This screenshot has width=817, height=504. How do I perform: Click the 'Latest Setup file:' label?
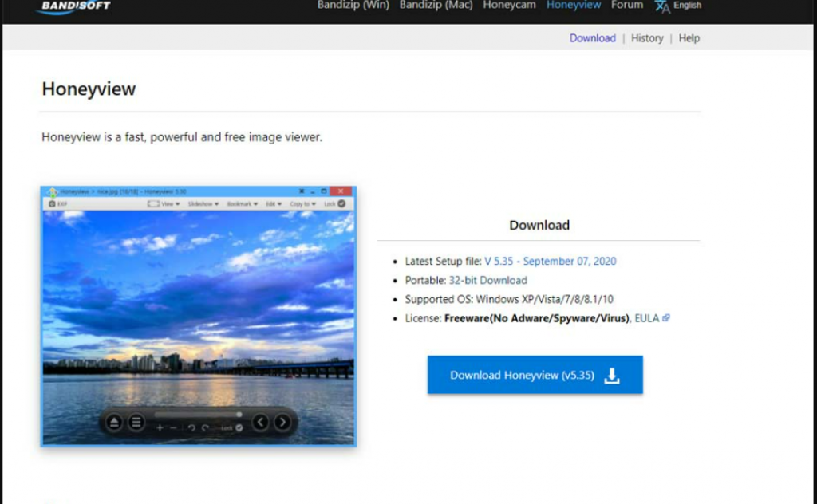coord(444,261)
